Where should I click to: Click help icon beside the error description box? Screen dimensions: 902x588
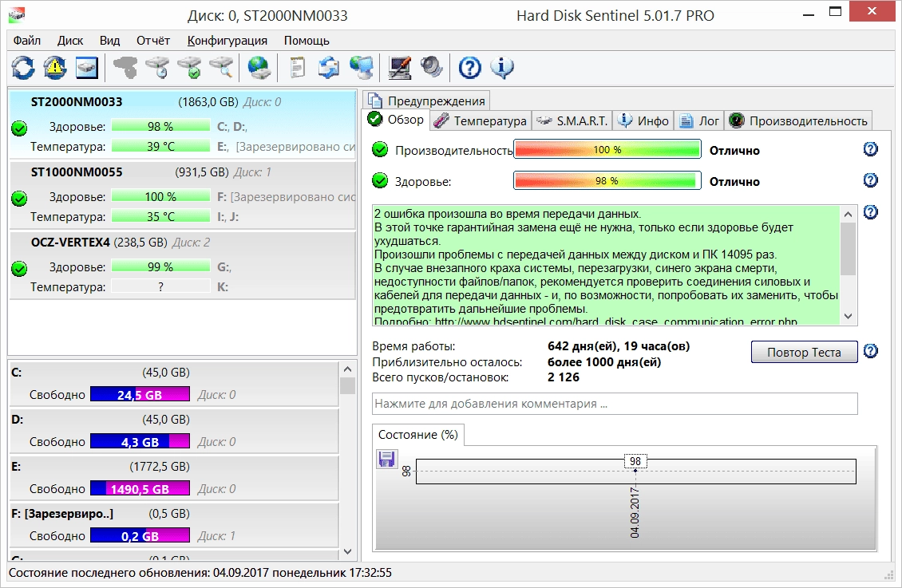tap(871, 212)
